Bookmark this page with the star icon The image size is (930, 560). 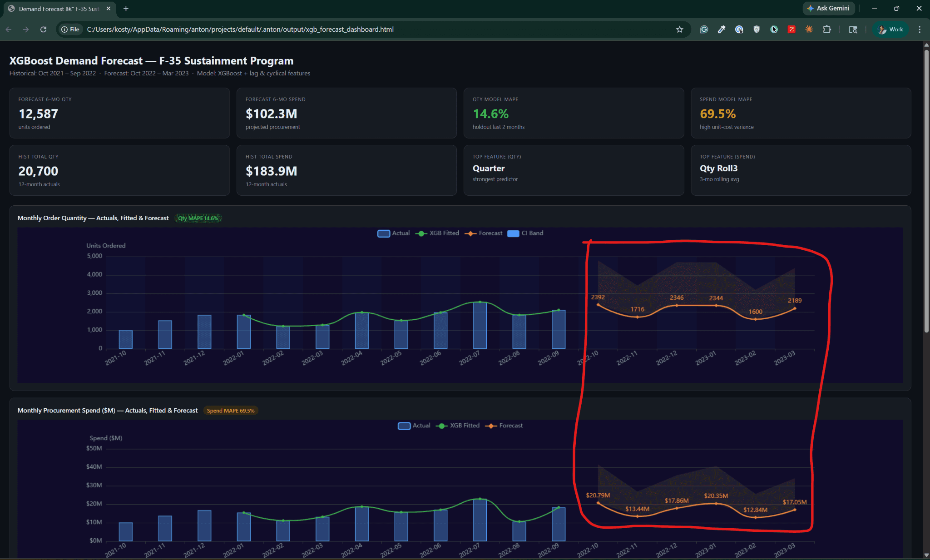[679, 30]
